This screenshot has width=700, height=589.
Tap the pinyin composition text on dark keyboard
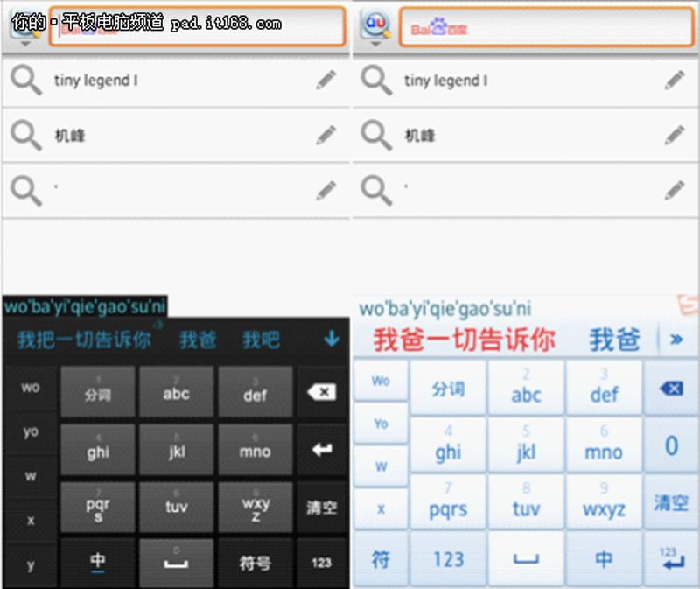click(x=85, y=307)
